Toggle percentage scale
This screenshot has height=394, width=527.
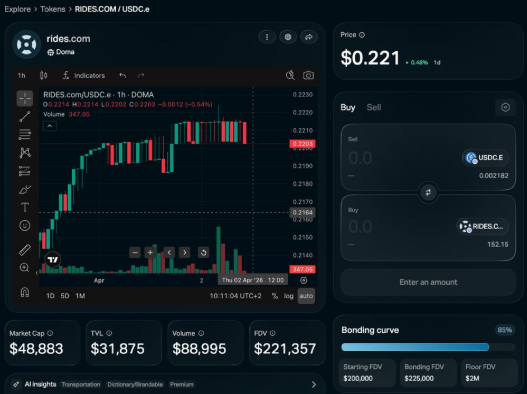[x=275, y=296]
